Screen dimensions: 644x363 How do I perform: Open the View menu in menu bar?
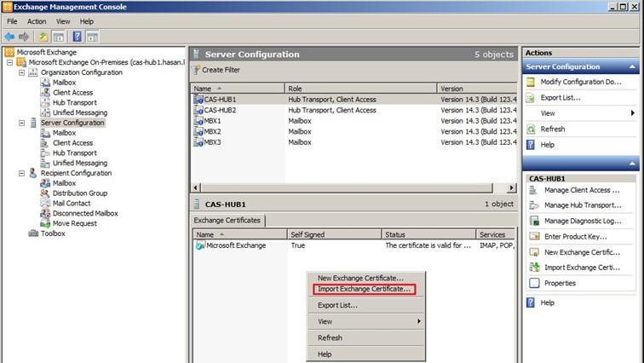point(63,21)
